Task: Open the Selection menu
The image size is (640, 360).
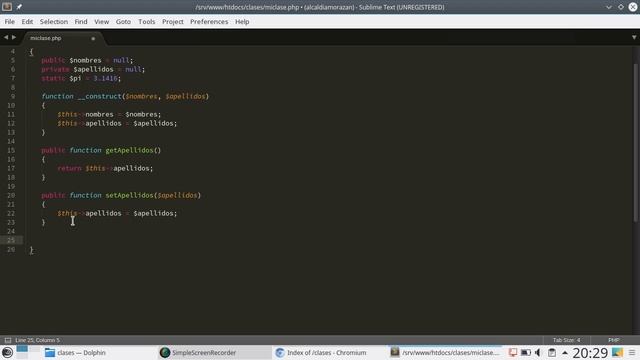Action: click(x=54, y=22)
